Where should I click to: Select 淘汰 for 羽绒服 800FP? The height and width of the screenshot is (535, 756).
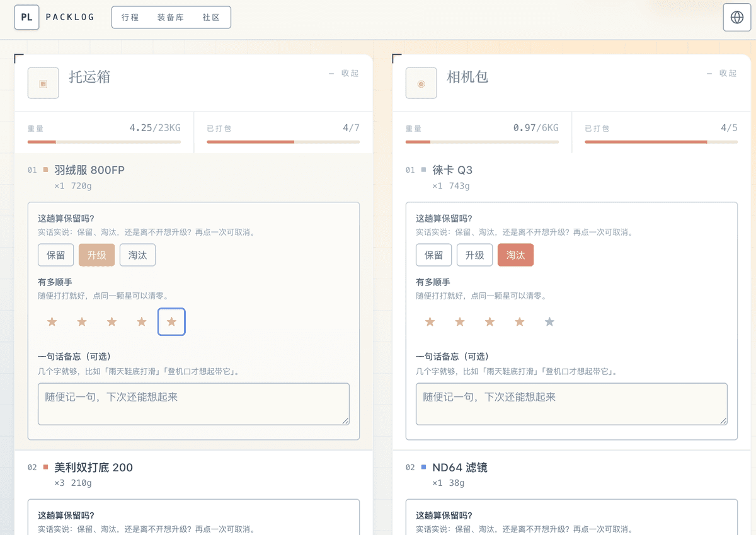click(x=137, y=255)
